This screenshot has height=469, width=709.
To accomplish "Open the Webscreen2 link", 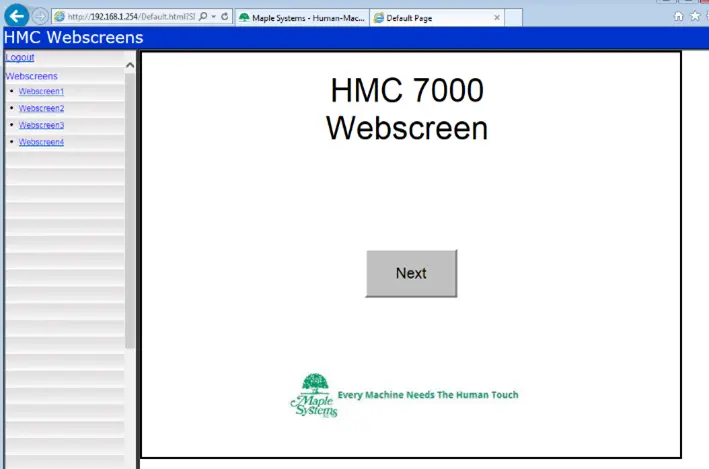I will pyautogui.click(x=41, y=108).
